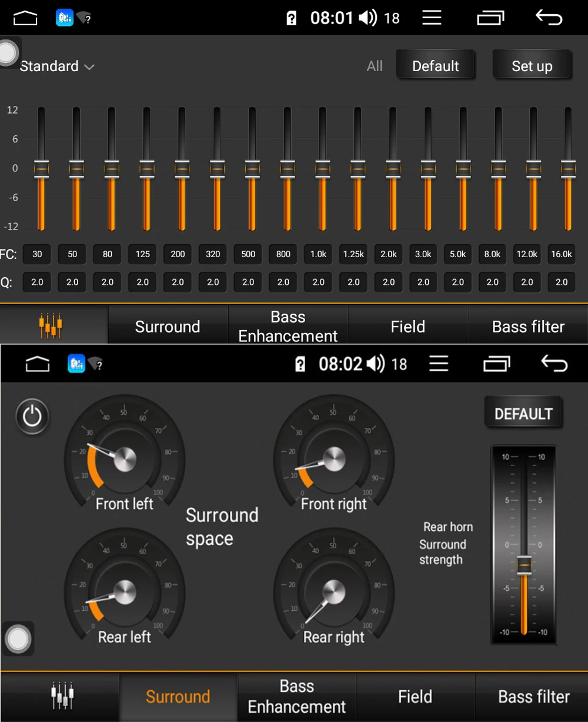Viewport: 588px width, 722px height.
Task: Open Bass Enhancement tab in upper panel
Action: tap(288, 326)
